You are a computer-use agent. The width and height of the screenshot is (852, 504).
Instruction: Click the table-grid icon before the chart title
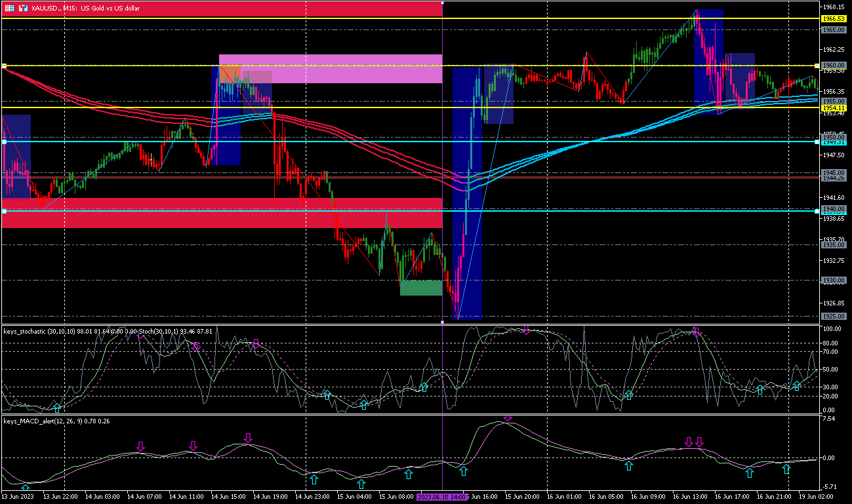tap(9, 9)
